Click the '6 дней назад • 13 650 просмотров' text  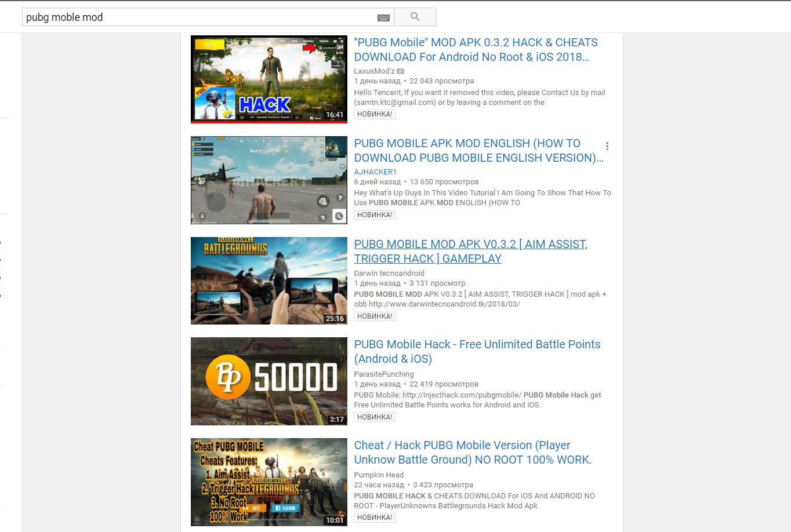click(x=416, y=182)
